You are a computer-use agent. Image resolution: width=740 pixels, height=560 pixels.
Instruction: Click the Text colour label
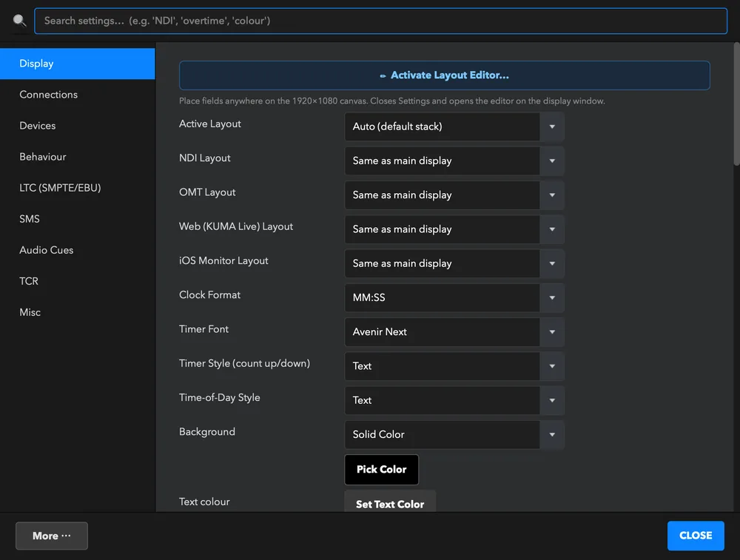coord(204,502)
